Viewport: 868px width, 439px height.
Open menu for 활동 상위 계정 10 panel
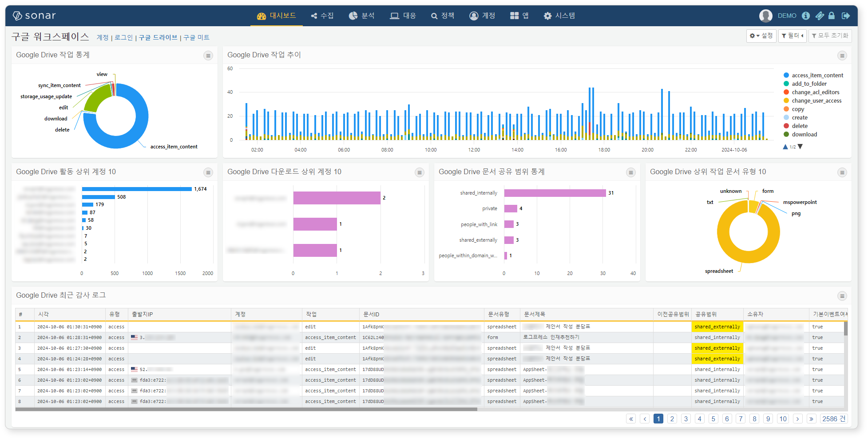[208, 172]
